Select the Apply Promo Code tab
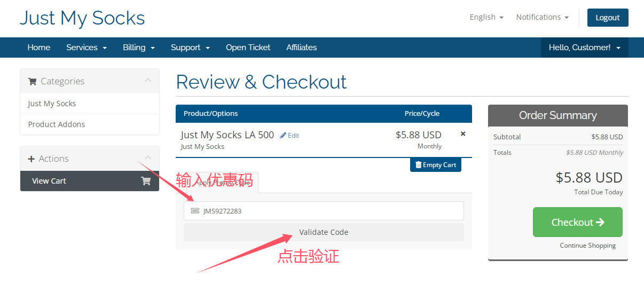This screenshot has width=644, height=284. click(x=221, y=183)
